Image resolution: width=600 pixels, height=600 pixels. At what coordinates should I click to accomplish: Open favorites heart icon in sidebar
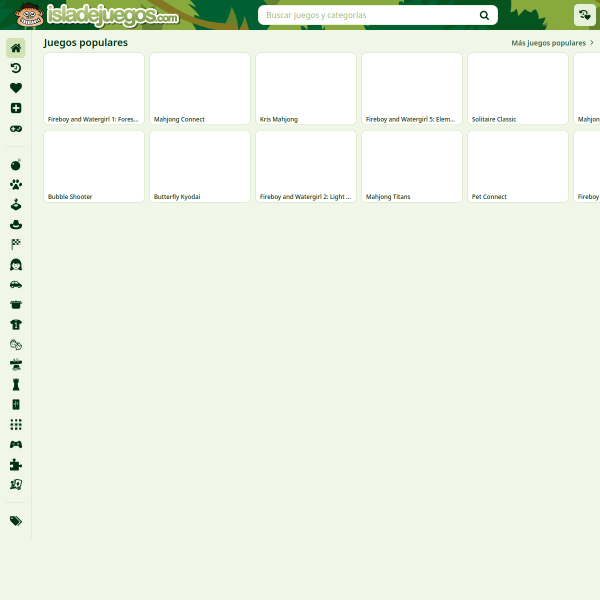click(x=16, y=88)
